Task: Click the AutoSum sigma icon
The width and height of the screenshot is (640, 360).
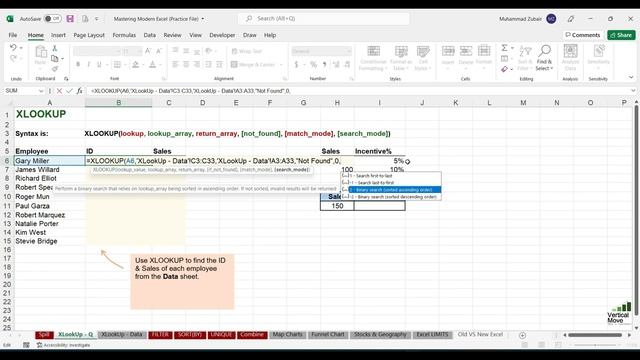Action: pyautogui.click(x=504, y=48)
